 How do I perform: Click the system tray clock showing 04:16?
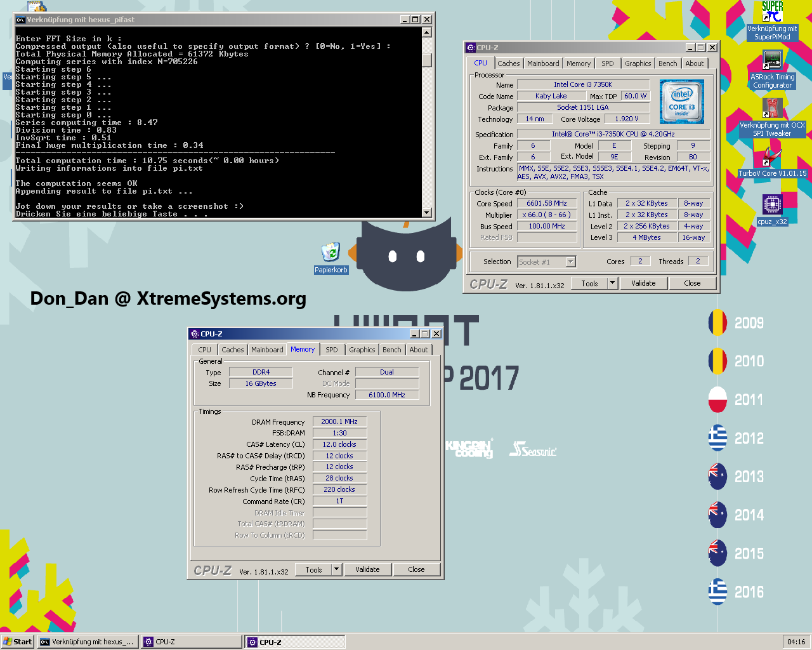pos(796,642)
